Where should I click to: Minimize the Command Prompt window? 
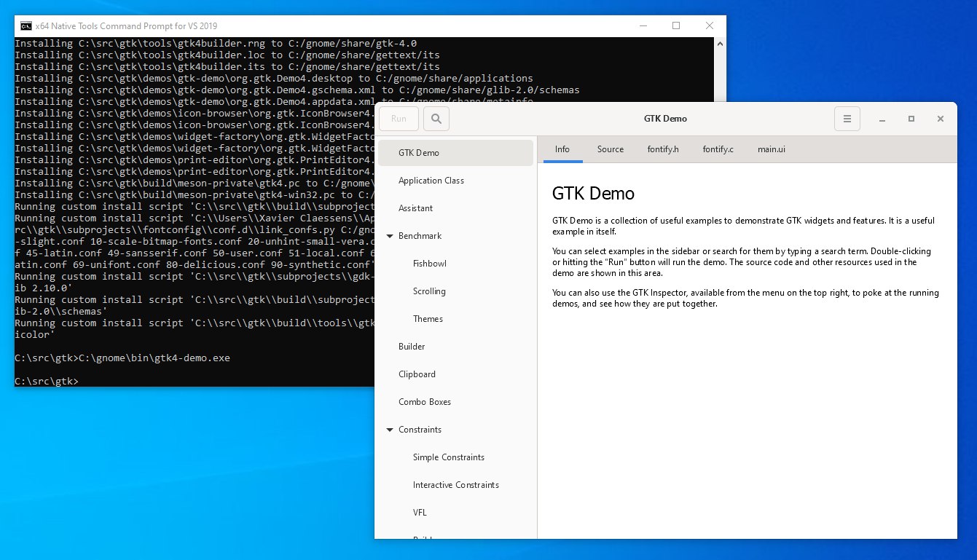643,25
